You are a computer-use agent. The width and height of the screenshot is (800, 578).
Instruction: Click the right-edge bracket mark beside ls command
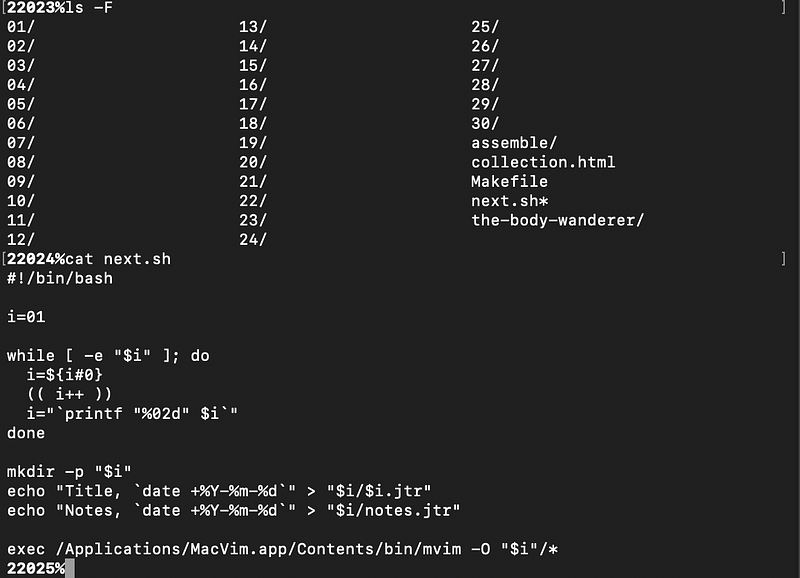click(x=783, y=8)
